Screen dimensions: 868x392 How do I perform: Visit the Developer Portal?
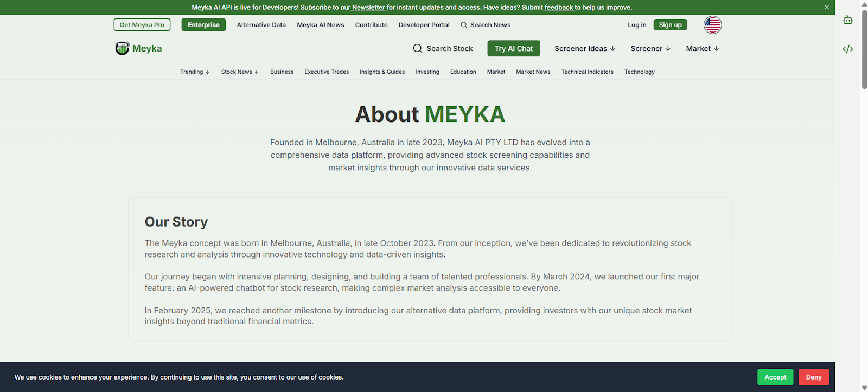[424, 25]
